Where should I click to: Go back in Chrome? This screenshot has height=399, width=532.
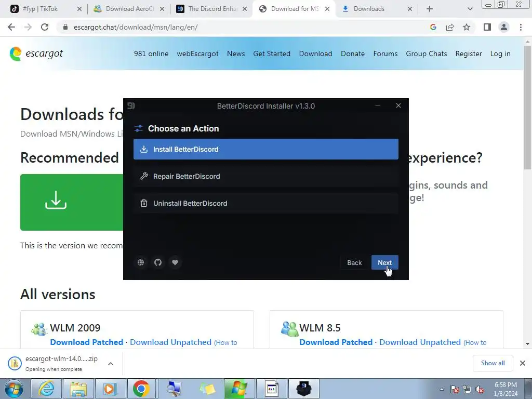point(11,27)
